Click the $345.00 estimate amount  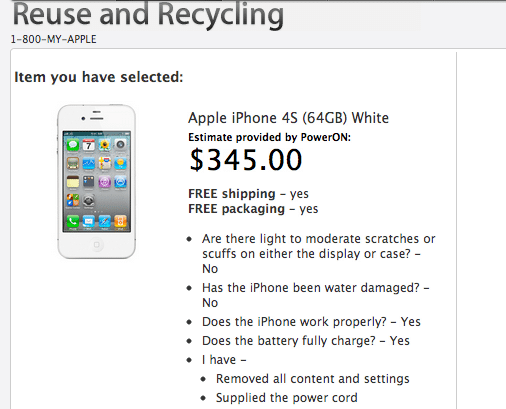246,160
